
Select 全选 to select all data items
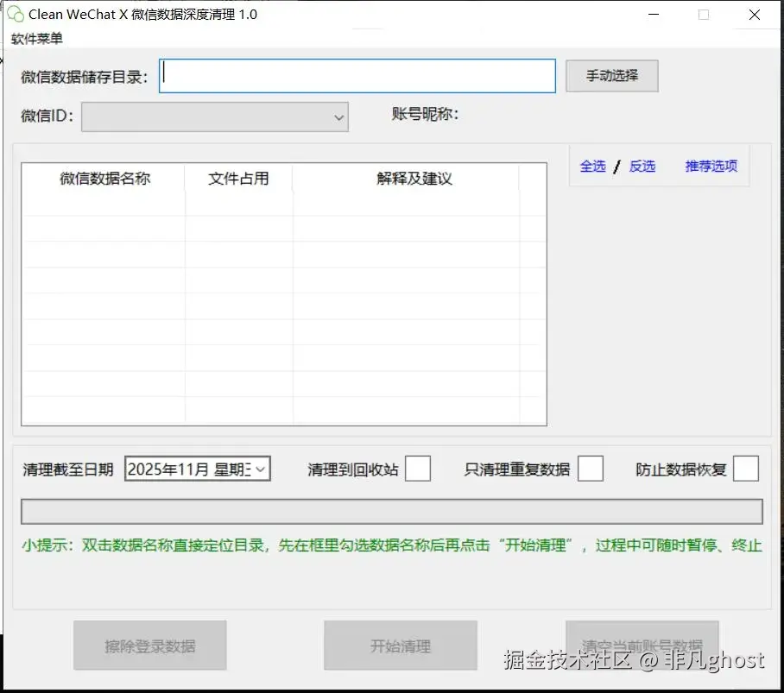[x=593, y=166]
